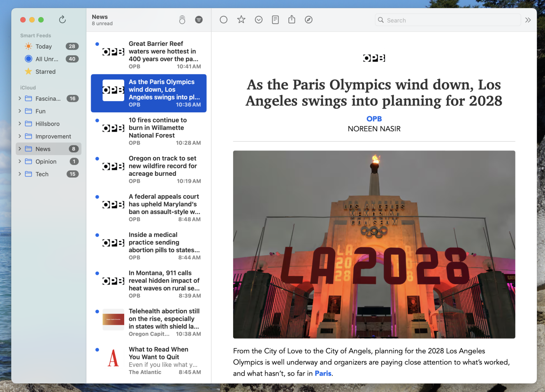The height and width of the screenshot is (392, 545).
Task: Click the magnifying glass search icon
Action: click(x=381, y=20)
